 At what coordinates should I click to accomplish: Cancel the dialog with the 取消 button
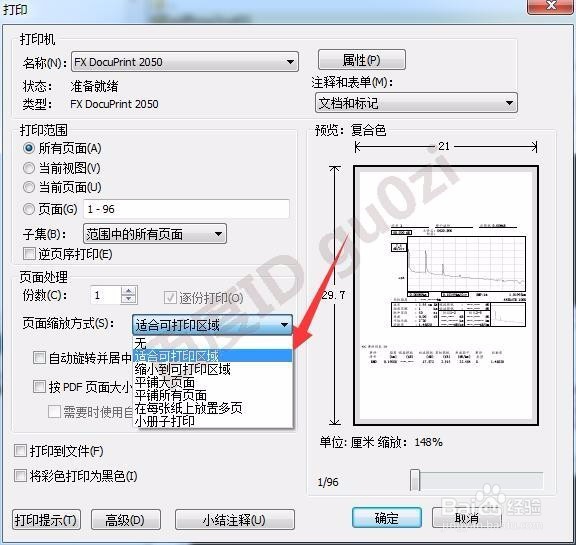pos(467,518)
